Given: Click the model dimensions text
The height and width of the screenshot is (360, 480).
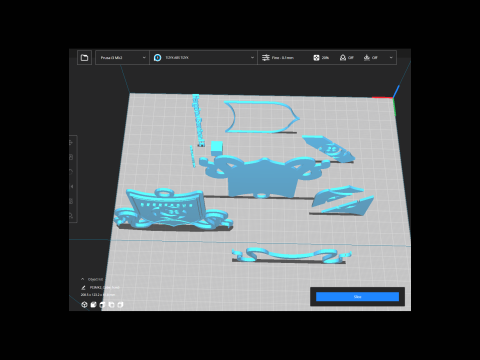Looking at the screenshot, I should point(98,295).
